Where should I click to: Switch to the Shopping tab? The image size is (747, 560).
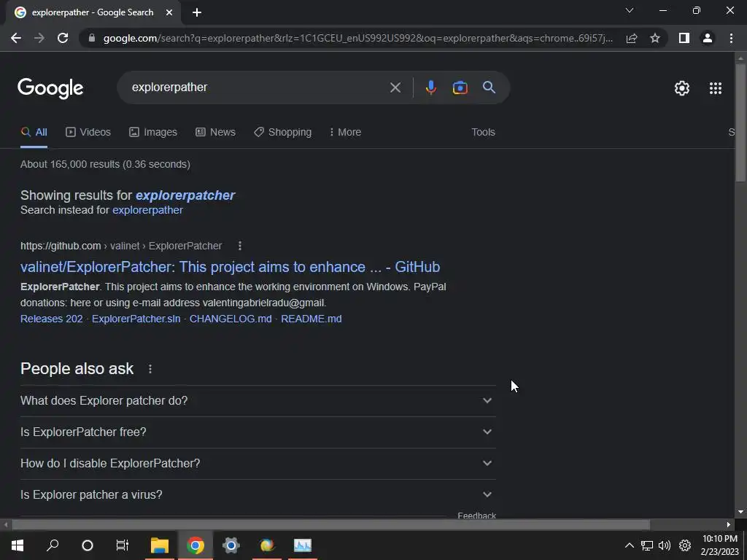[282, 132]
